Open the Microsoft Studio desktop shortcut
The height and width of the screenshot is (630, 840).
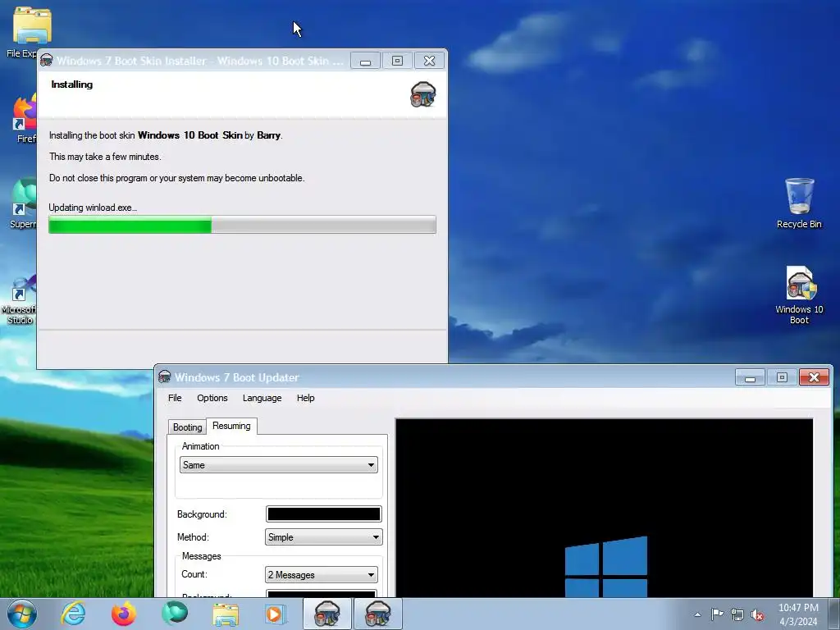point(20,299)
